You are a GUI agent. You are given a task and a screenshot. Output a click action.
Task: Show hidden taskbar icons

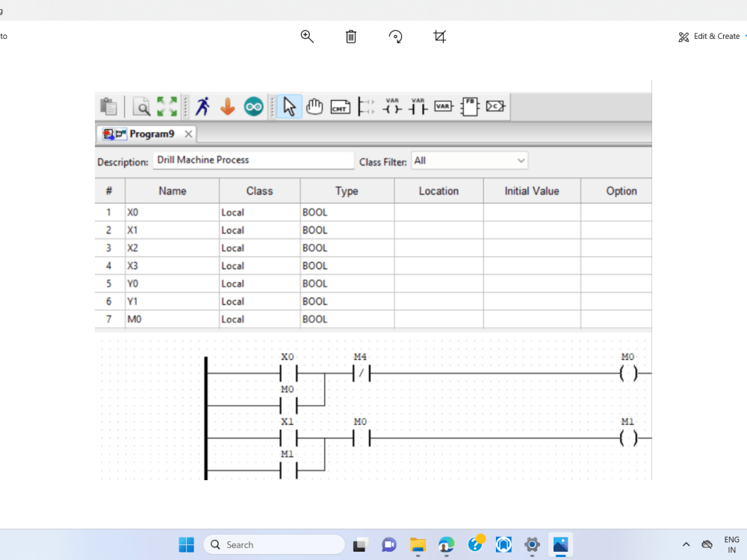tap(686, 544)
